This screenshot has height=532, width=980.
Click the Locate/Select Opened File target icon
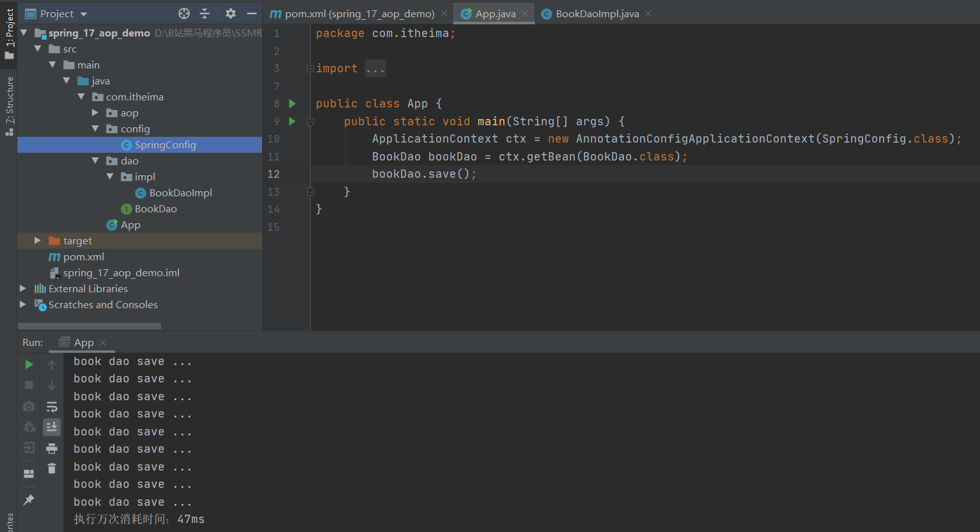coord(184,13)
